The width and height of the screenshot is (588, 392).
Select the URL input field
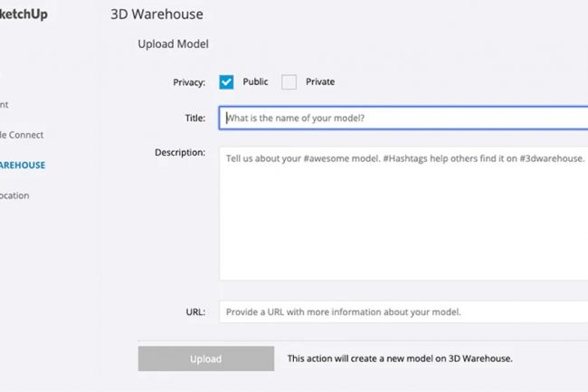click(x=403, y=311)
